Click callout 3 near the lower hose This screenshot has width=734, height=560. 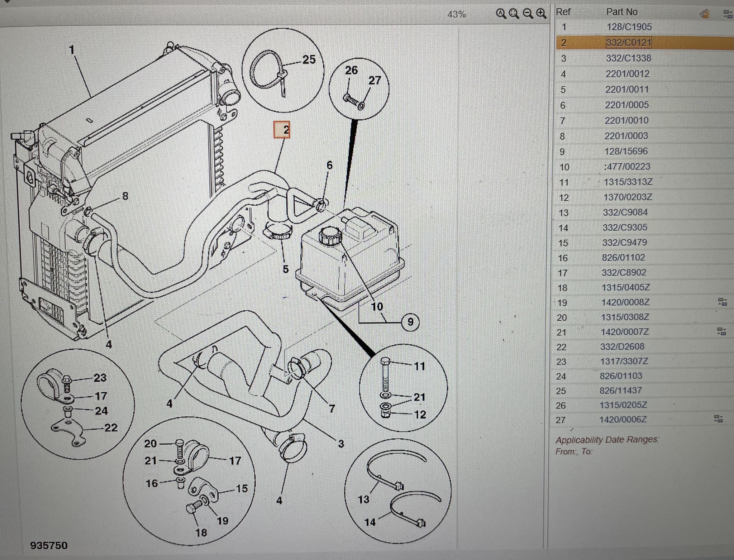pos(341,444)
